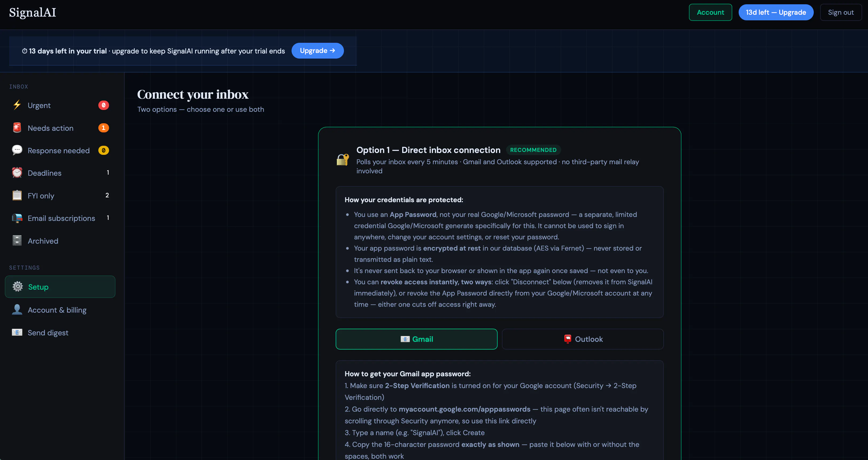This screenshot has height=460, width=868.
Task: Click the mailbox Email subscriptions icon
Action: pos(17,218)
